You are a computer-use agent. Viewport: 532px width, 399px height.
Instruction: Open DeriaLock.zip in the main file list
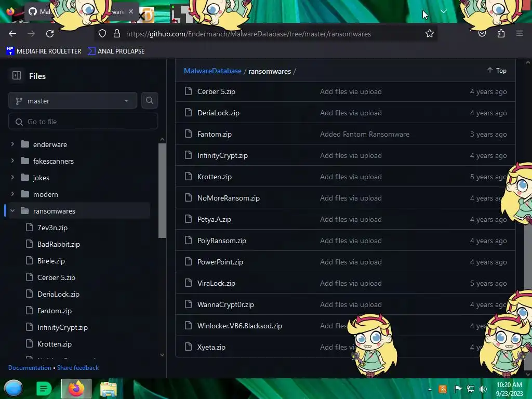click(219, 113)
